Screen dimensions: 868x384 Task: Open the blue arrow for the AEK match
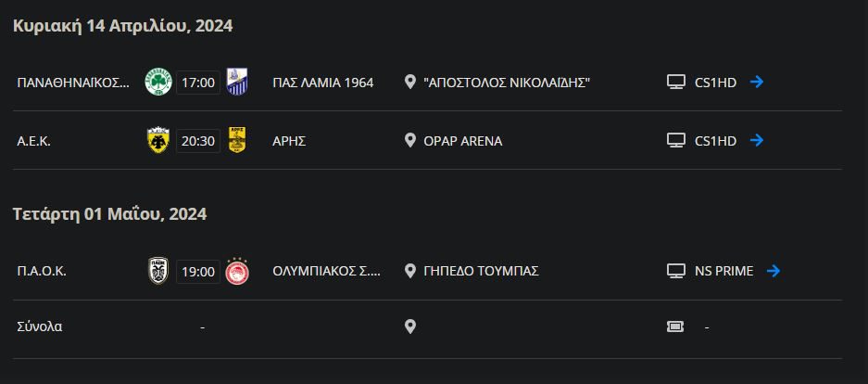pos(756,141)
